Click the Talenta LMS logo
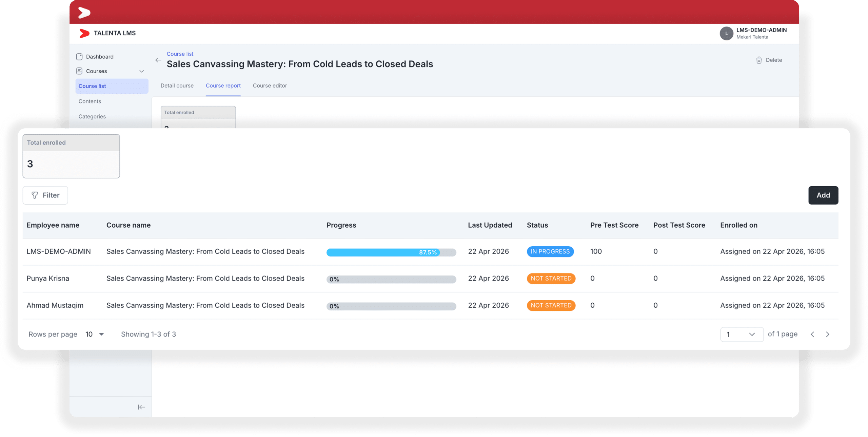 [84, 33]
